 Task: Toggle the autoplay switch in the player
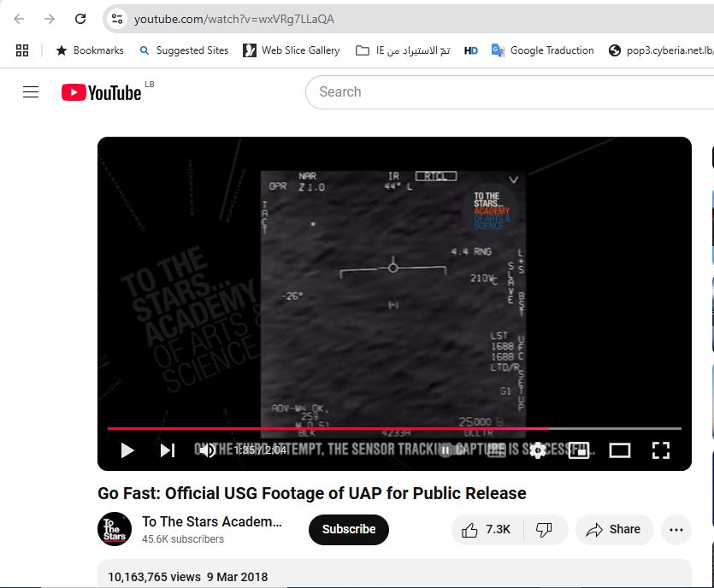click(446, 450)
